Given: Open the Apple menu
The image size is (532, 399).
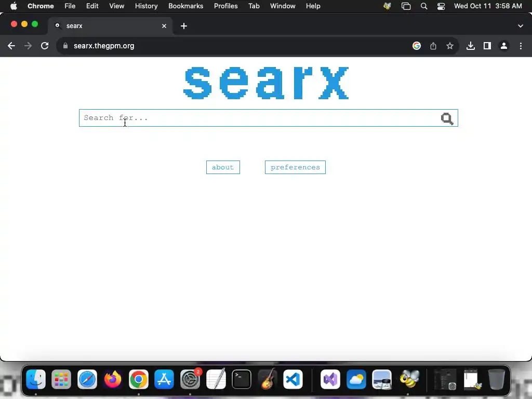Looking at the screenshot, I should (14, 6).
